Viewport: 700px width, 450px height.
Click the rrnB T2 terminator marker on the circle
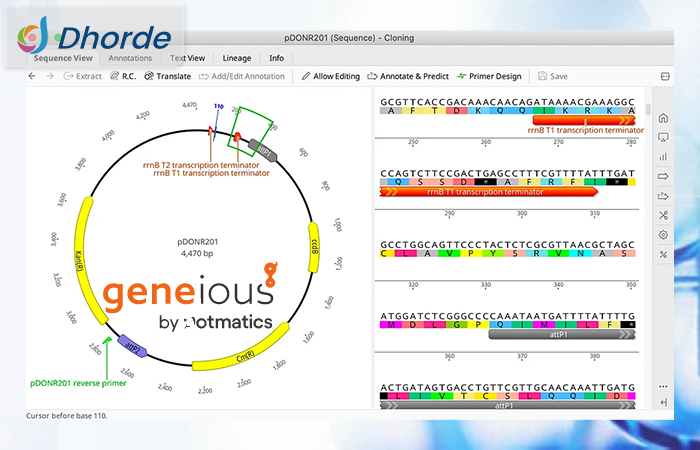pyautogui.click(x=211, y=130)
